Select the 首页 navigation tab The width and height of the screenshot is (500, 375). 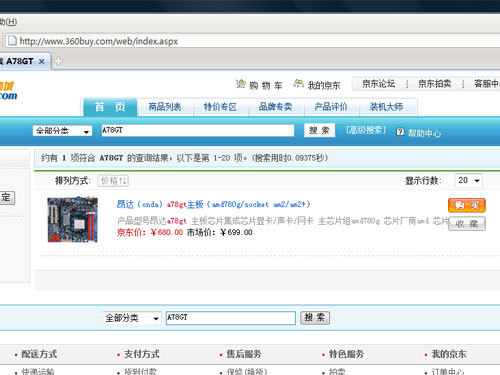point(110,107)
